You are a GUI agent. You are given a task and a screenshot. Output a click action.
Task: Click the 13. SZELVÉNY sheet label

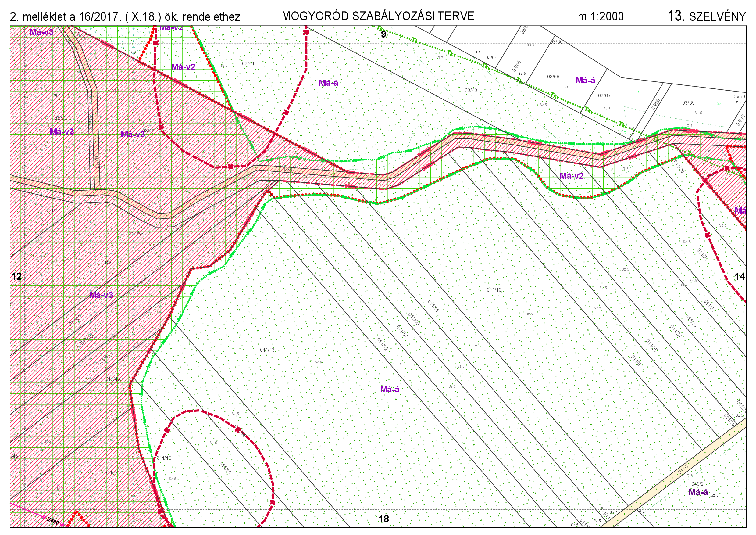coord(707,16)
